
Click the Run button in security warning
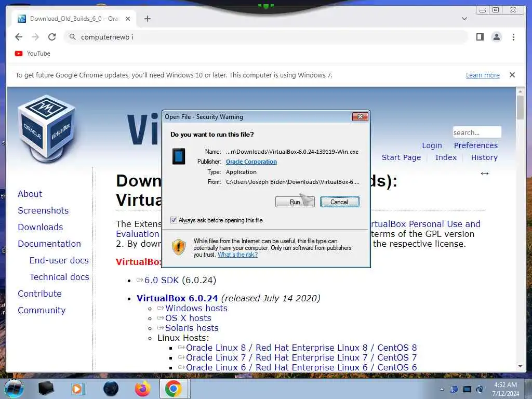[295, 202]
